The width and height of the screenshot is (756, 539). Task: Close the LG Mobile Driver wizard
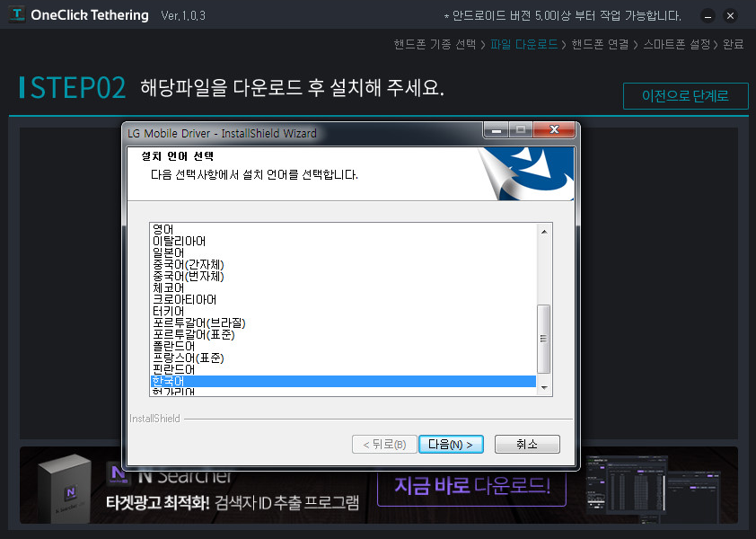tap(554, 129)
